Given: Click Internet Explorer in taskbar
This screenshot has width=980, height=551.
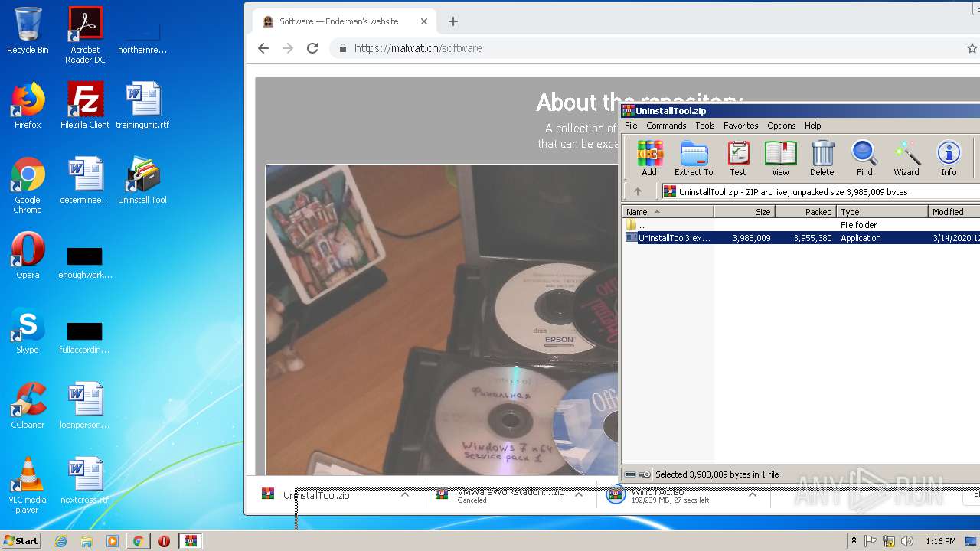Looking at the screenshot, I should point(61,541).
